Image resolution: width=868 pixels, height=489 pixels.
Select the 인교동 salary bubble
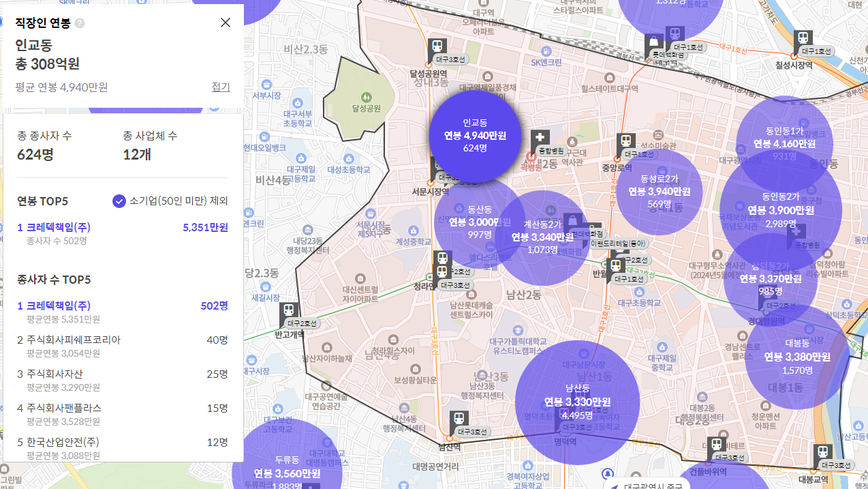476,136
